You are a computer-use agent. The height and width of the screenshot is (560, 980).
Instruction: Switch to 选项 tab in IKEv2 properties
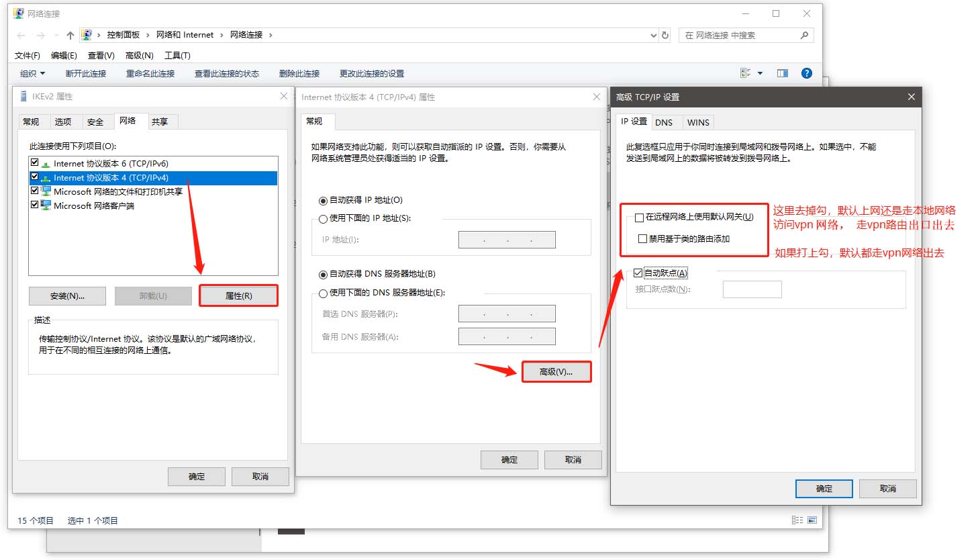(63, 122)
